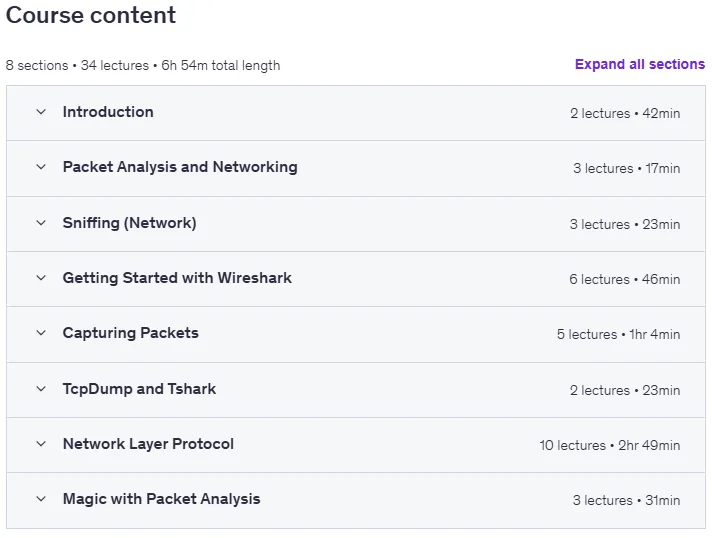This screenshot has width=712, height=538.
Task: Expand Network Layer Protocol chevron
Action: click(41, 444)
